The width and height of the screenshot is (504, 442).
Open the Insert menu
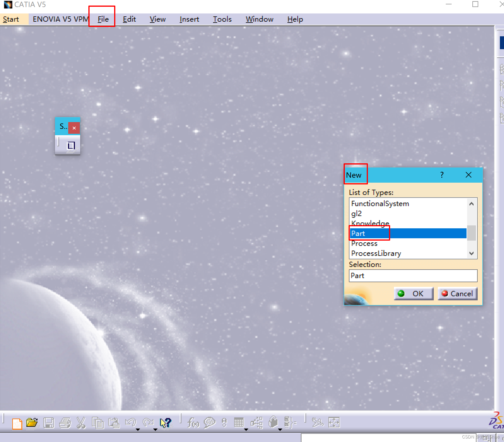[189, 19]
